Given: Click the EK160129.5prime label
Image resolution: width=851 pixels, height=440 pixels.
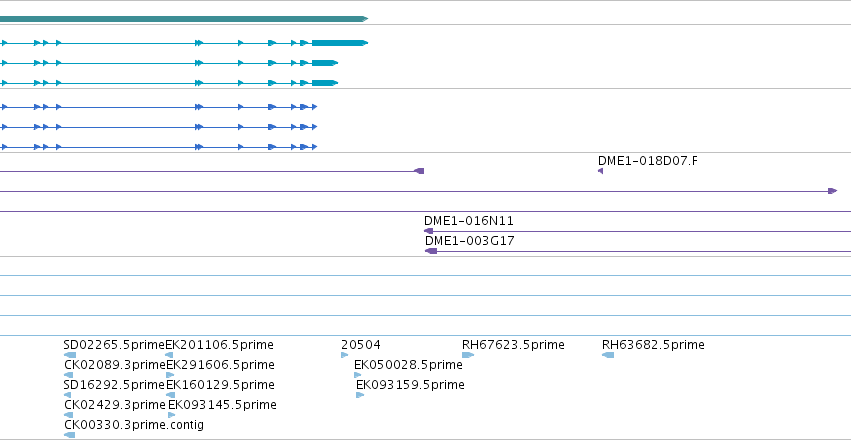Looking at the screenshot, I should pos(220,385).
